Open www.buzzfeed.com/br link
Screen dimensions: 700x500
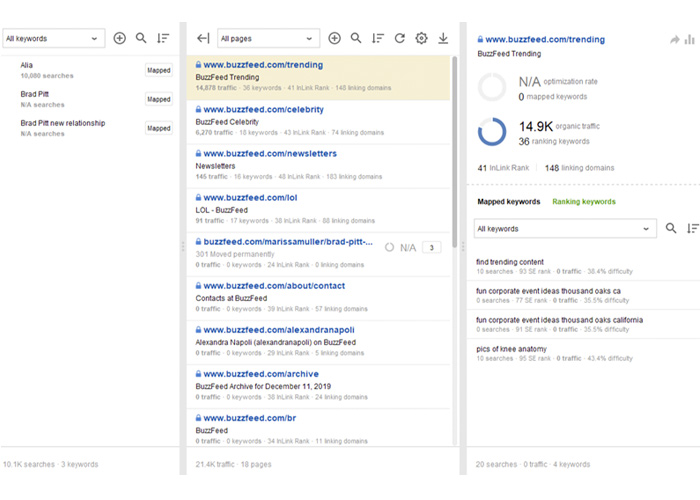[x=250, y=418]
